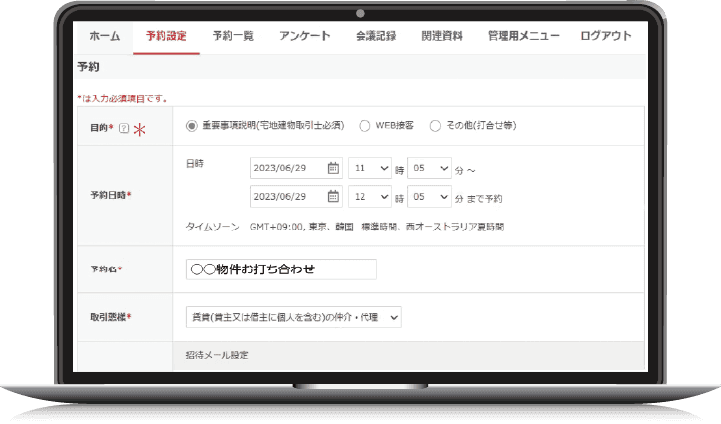
Task: Expand the start hour dropdown showing 11
Action: (x=369, y=168)
